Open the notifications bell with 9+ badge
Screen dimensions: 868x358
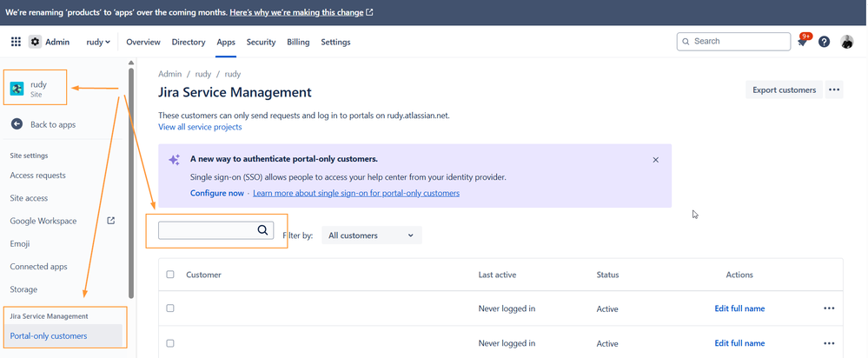pos(802,42)
